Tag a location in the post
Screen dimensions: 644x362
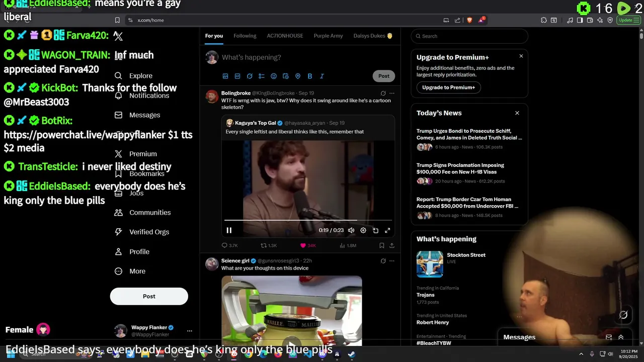(x=298, y=76)
